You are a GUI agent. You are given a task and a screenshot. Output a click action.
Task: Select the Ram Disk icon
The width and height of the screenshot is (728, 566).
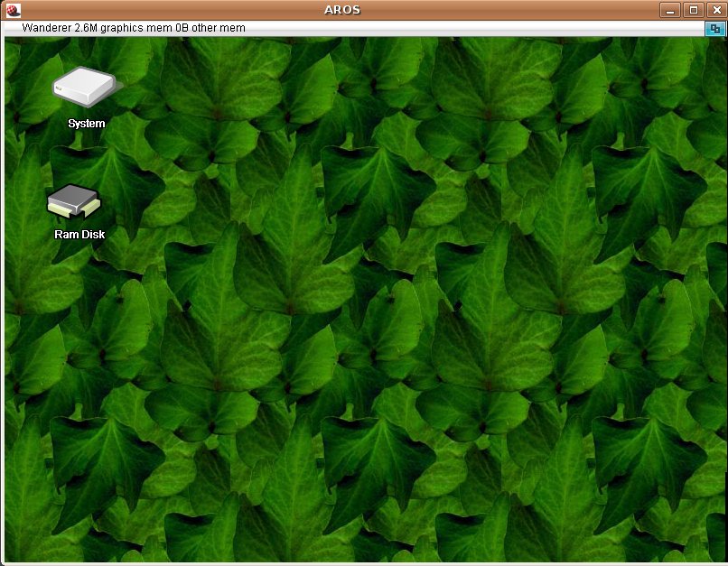75,202
